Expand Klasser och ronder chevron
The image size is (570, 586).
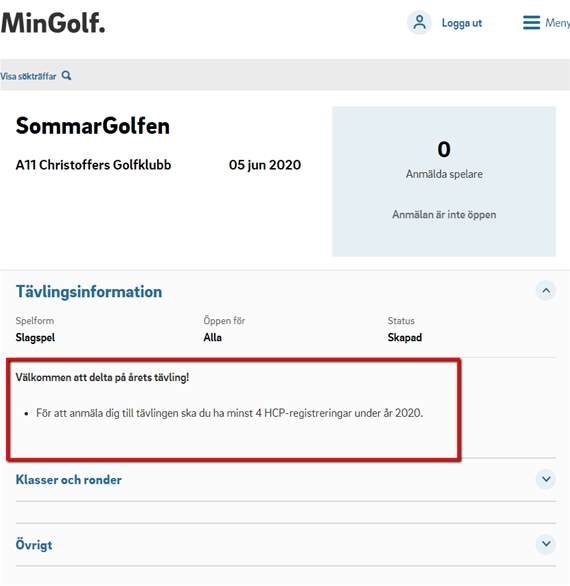(546, 479)
